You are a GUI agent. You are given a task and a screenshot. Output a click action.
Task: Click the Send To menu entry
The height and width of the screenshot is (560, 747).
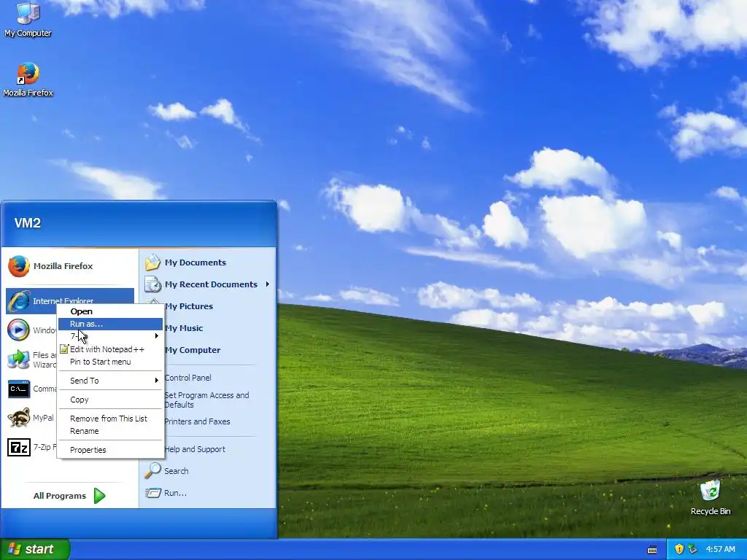click(111, 381)
